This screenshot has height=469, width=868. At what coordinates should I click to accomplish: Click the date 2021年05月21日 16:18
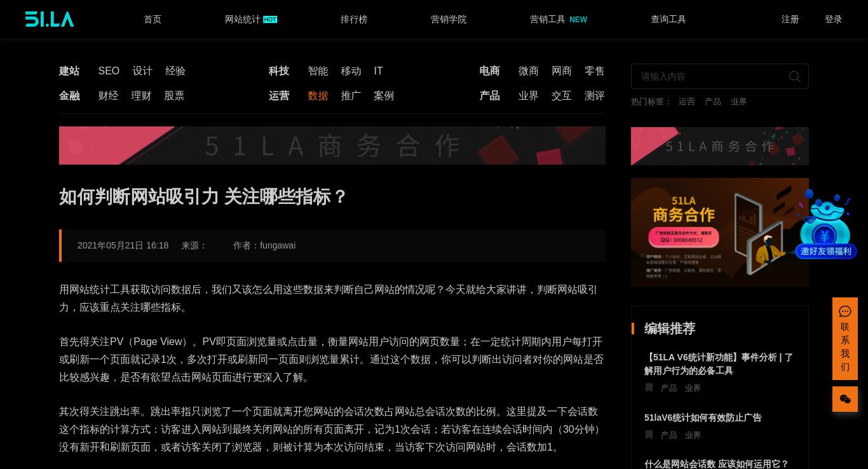point(123,245)
